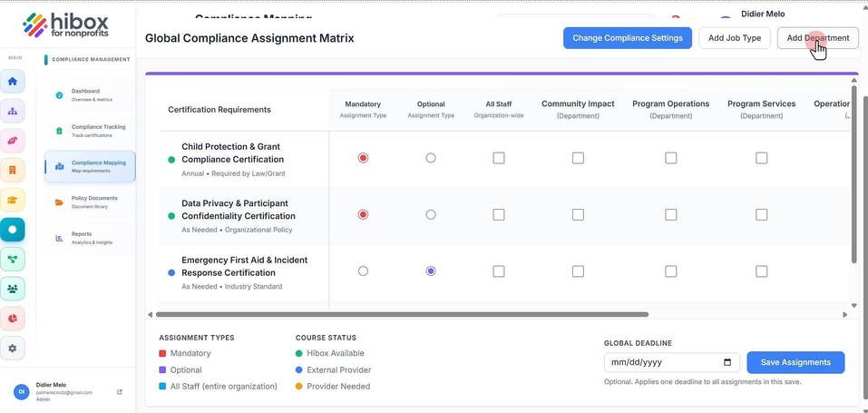Click the blue All Staff legend swatch
The height and width of the screenshot is (413, 868).
point(162,387)
